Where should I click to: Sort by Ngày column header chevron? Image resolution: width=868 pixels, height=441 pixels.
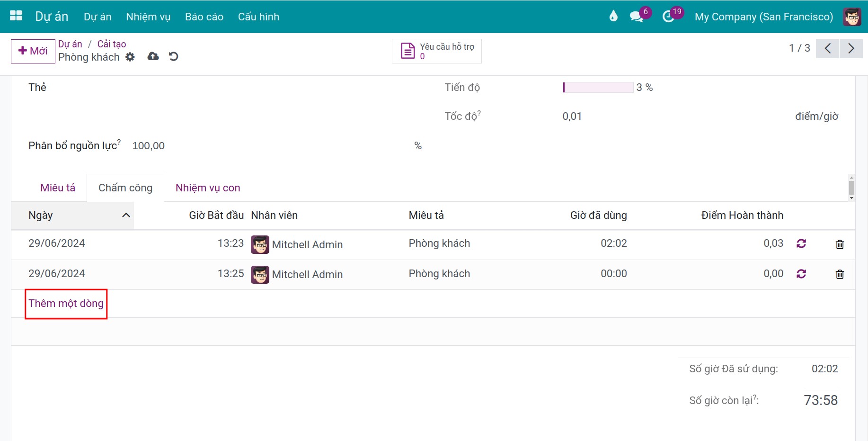click(126, 215)
